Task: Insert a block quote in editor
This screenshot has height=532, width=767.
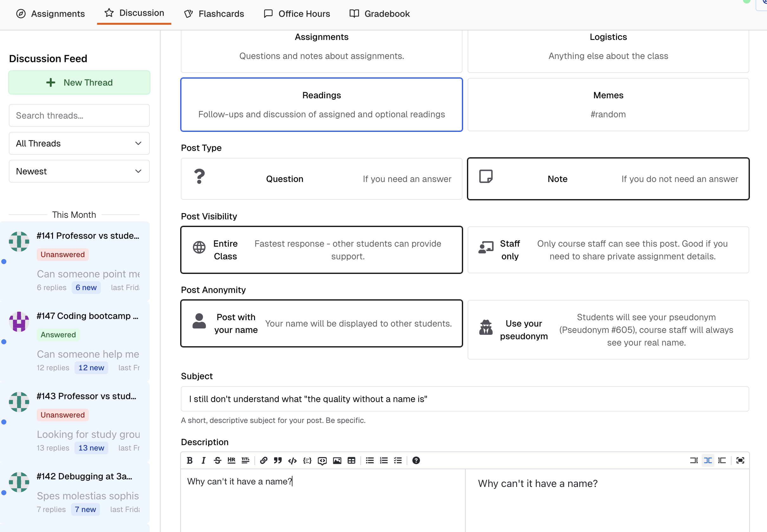Action: tap(278, 460)
